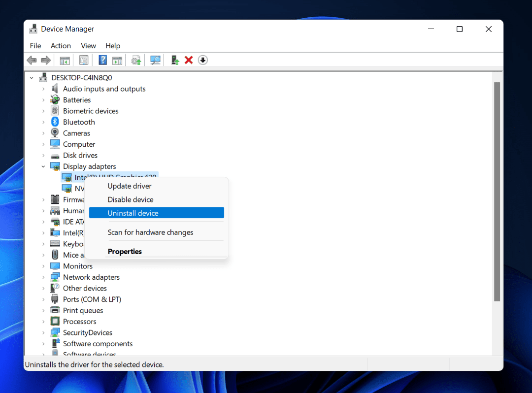Toggle the Show/Hide Console Tree toolbar icon
532x393 pixels.
point(65,60)
